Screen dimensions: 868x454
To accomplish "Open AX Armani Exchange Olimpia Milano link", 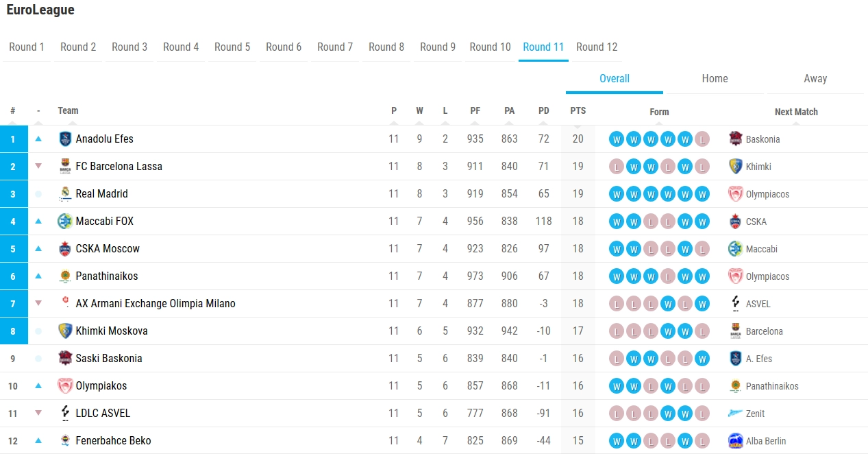I will pyautogui.click(x=156, y=303).
